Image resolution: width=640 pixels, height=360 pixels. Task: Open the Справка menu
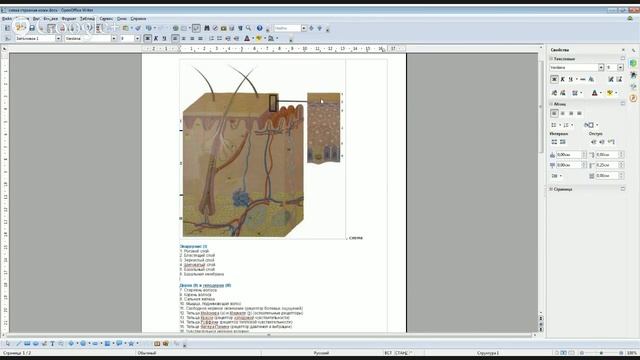[138, 19]
